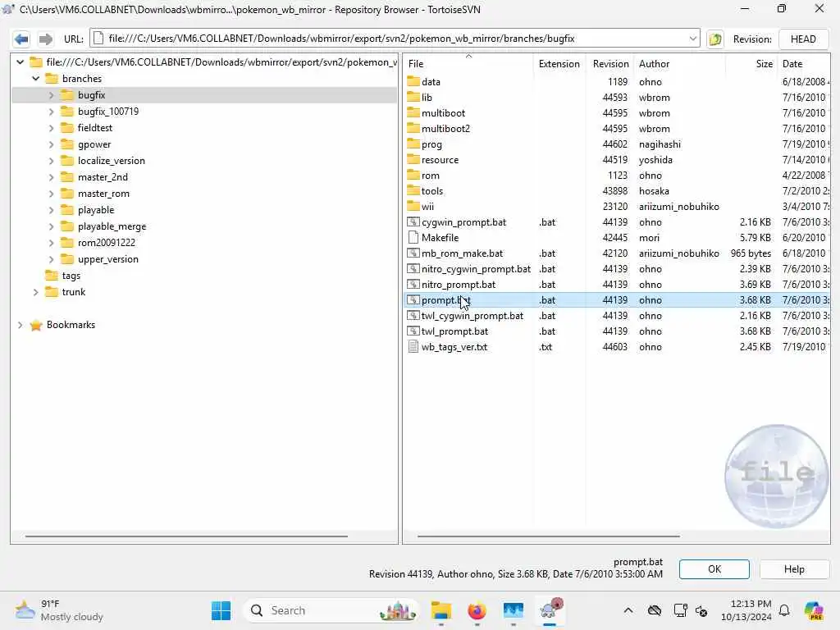Click the nitro_cygwin_prompt.bat file icon
Screen dimensions: 840x630
click(413, 268)
